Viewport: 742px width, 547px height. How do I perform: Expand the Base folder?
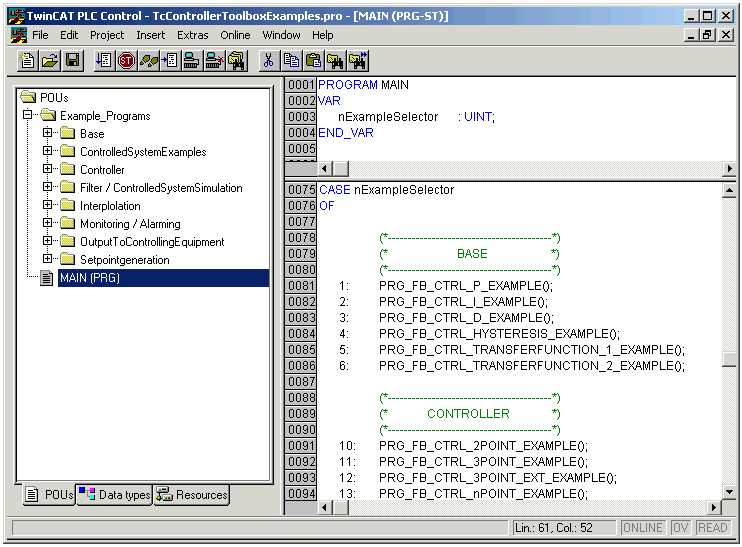click(x=47, y=132)
